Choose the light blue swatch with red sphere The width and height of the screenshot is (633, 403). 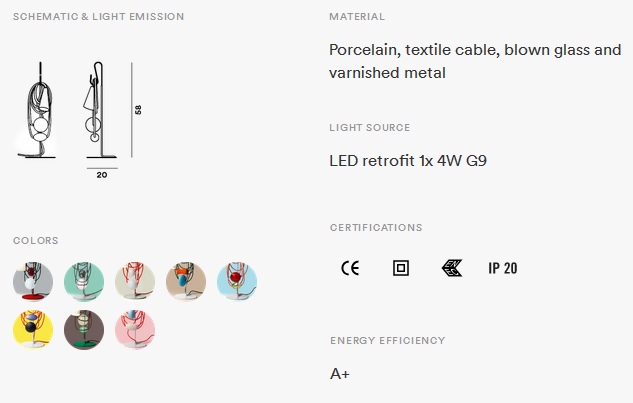[237, 282]
